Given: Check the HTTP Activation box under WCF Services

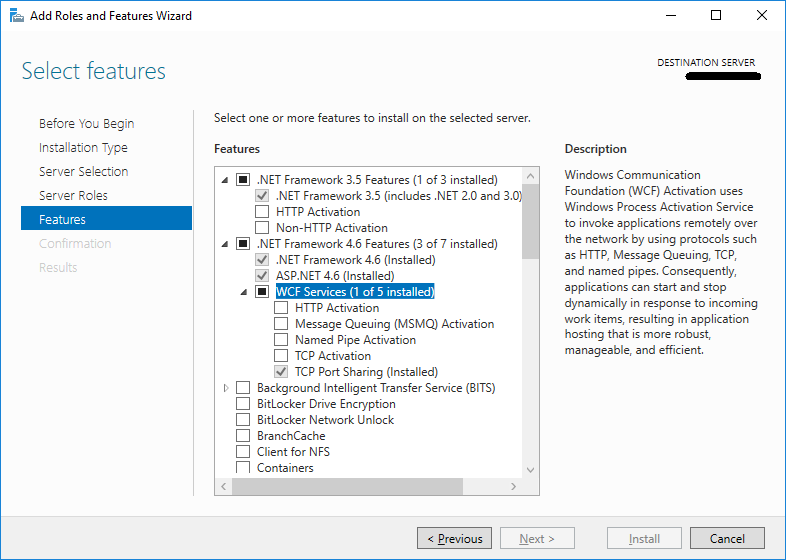Looking at the screenshot, I should click(281, 308).
